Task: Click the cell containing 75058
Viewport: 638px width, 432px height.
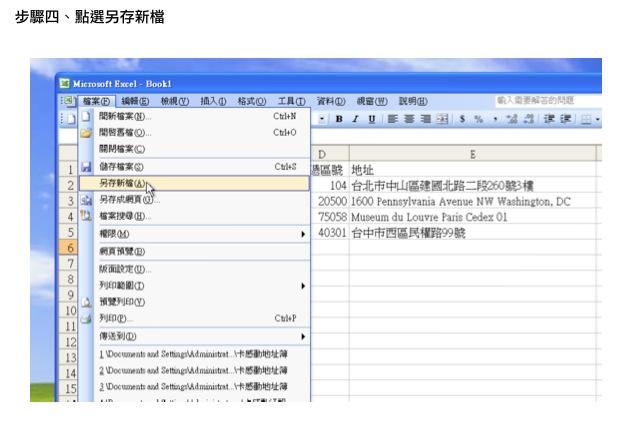Action: [330, 217]
